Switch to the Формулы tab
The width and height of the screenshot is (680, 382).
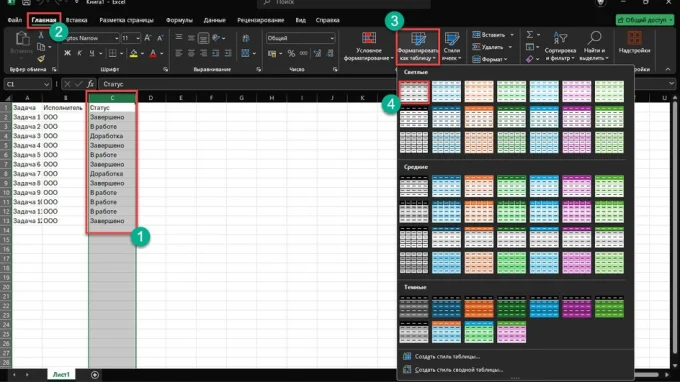pos(179,20)
